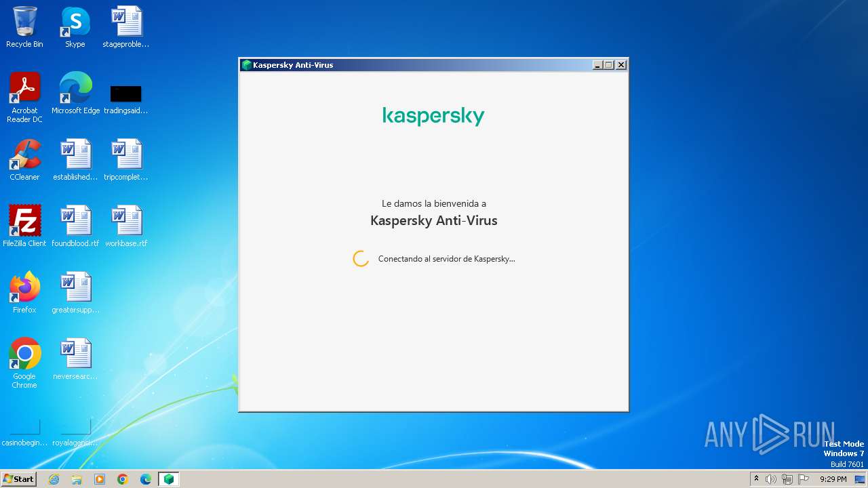Launch Google Chrome desktop shortcut
The image size is (868, 488).
tap(24, 363)
